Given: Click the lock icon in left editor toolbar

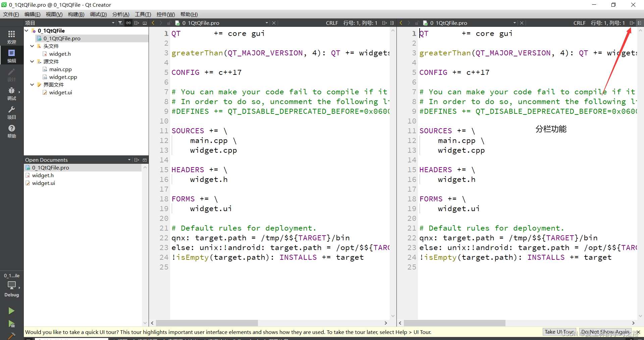Looking at the screenshot, I should [x=169, y=23].
